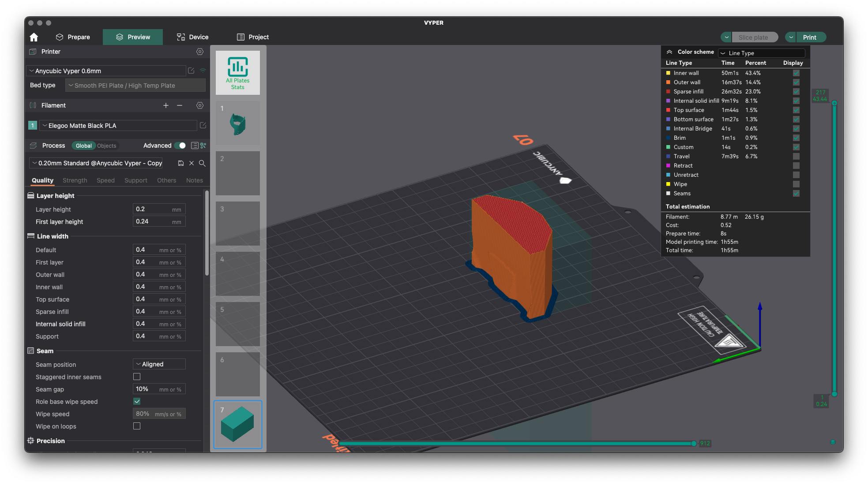Screen dimensions: 868x485
Task: Open Color scheme Line Type dropdown
Action: [x=761, y=53]
